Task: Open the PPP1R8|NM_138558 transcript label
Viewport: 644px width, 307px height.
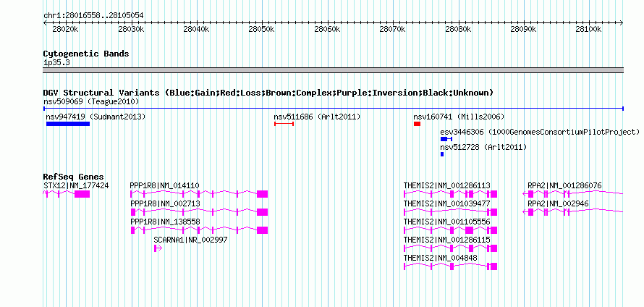Action: click(x=165, y=222)
